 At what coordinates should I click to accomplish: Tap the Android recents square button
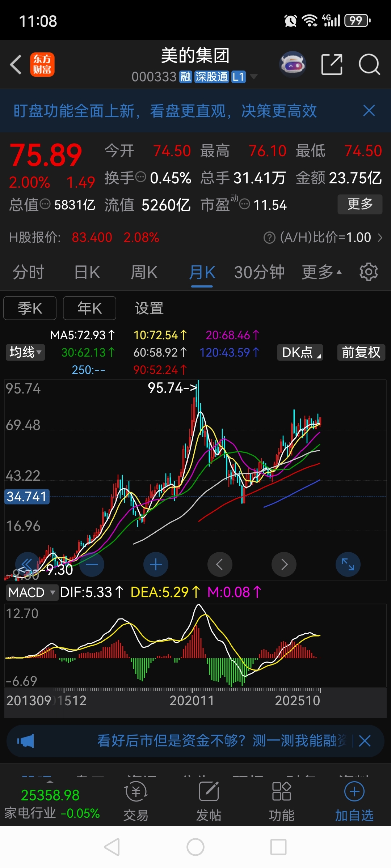coord(278,847)
